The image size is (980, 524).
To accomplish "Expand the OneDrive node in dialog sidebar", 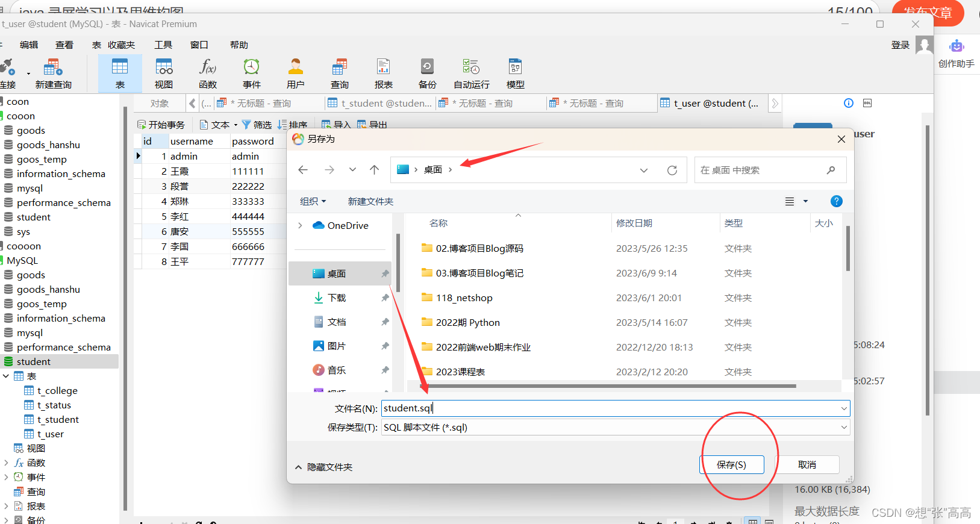I will (x=300, y=225).
